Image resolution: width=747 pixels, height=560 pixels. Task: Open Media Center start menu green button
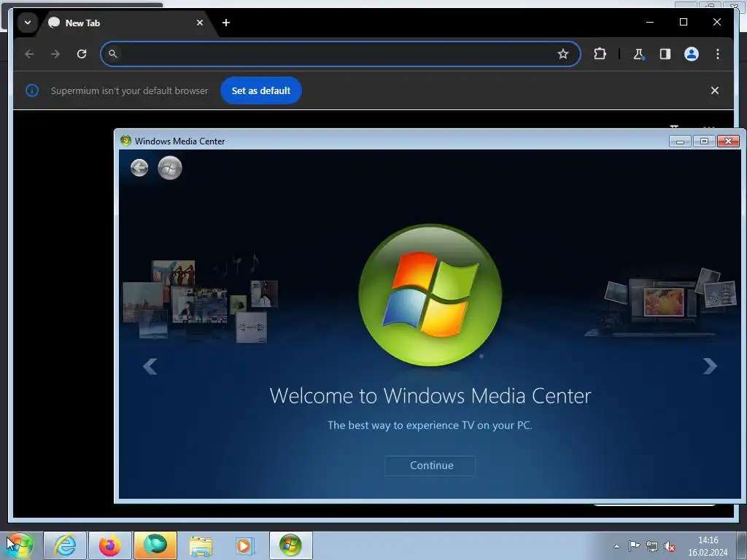(x=169, y=168)
